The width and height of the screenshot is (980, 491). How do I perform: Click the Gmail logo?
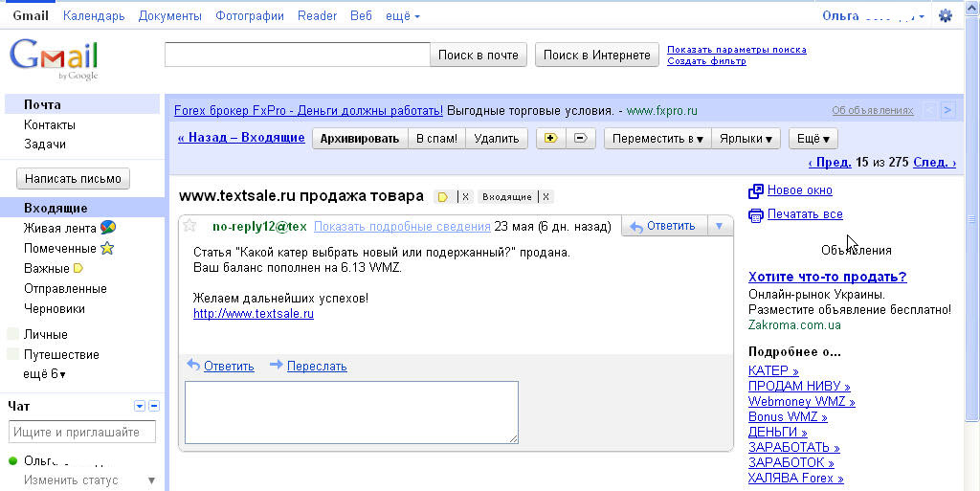(x=54, y=59)
